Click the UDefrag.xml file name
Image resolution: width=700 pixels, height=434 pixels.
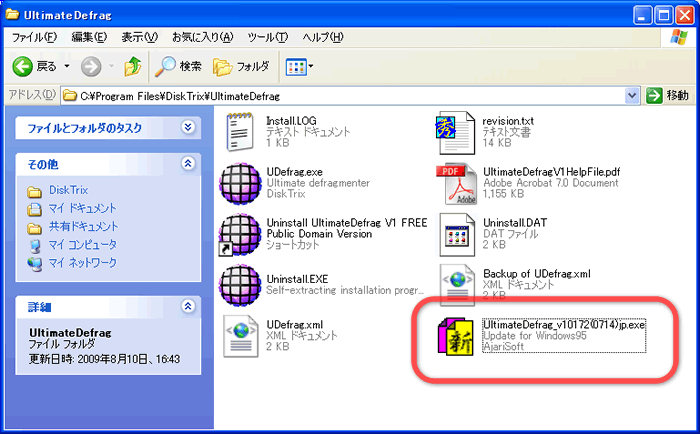(295, 325)
